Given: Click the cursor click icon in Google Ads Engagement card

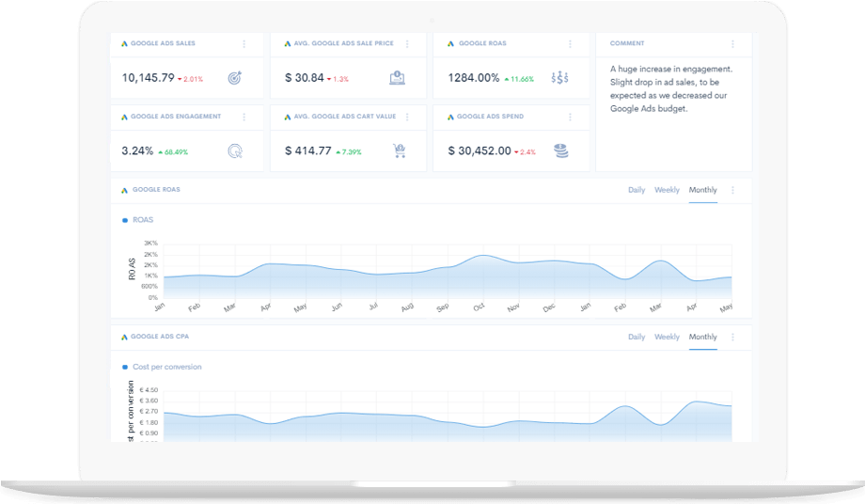Looking at the screenshot, I should coord(235,151).
